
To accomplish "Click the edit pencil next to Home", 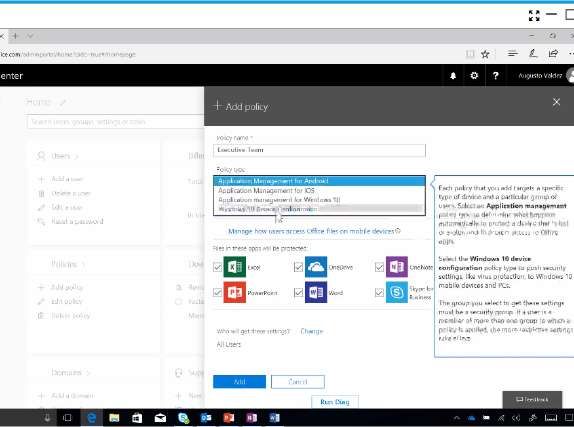I will [x=63, y=103].
